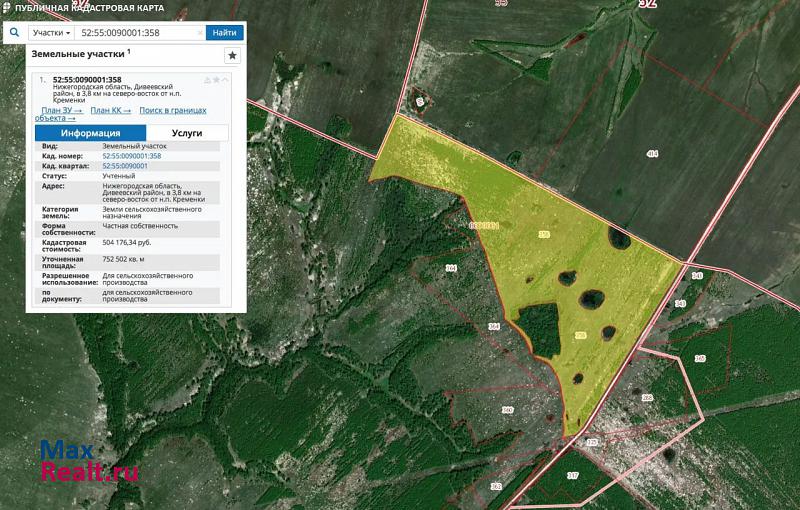Select result title 52:55:0090001:358
The width and height of the screenshot is (800, 510).
(87, 79)
